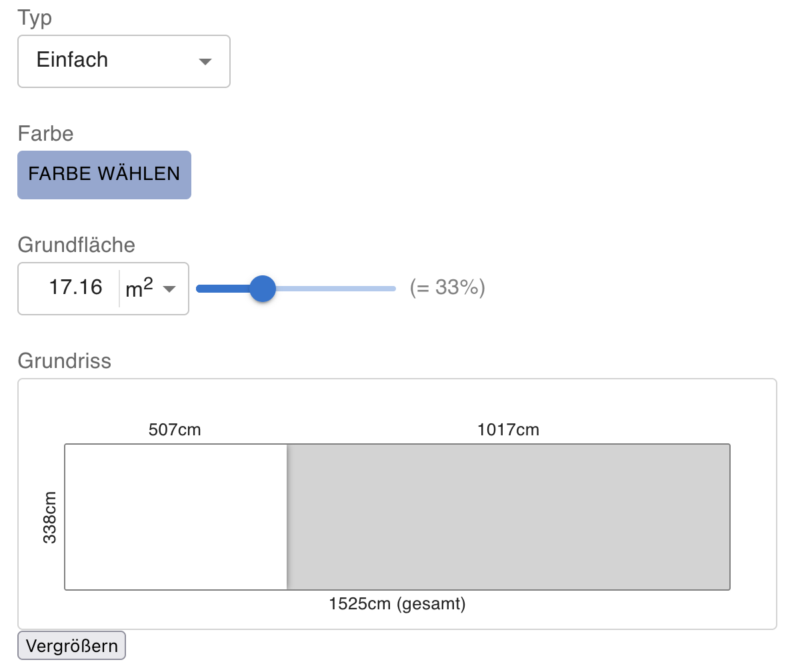Select the white section of the Grundriss floor plan

(x=176, y=517)
